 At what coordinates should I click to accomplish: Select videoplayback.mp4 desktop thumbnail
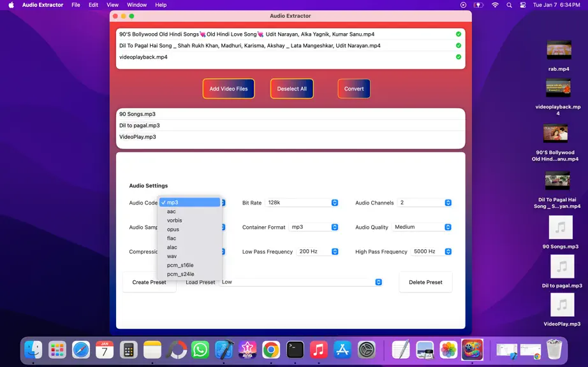(559, 88)
